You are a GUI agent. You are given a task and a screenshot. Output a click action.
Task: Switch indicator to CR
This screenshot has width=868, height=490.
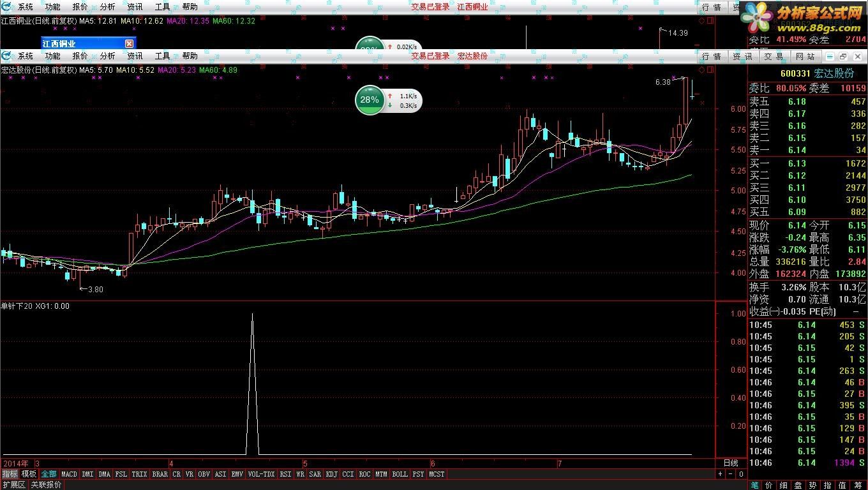click(177, 474)
